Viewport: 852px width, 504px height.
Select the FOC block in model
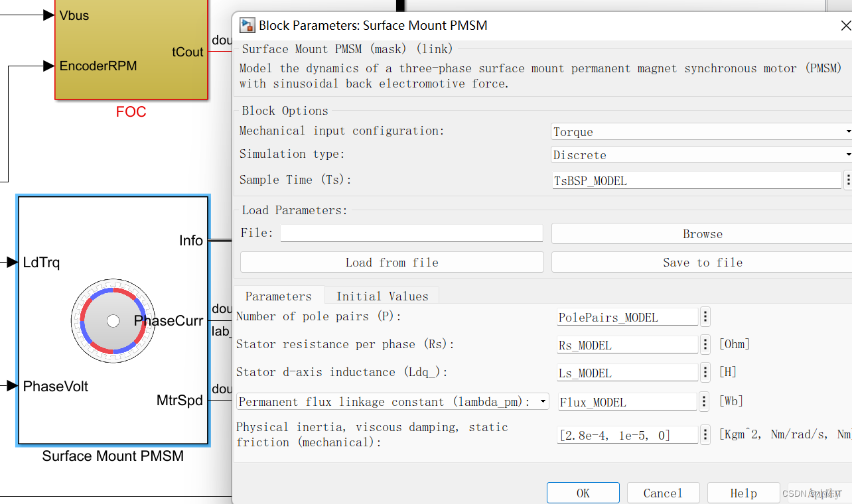131,50
